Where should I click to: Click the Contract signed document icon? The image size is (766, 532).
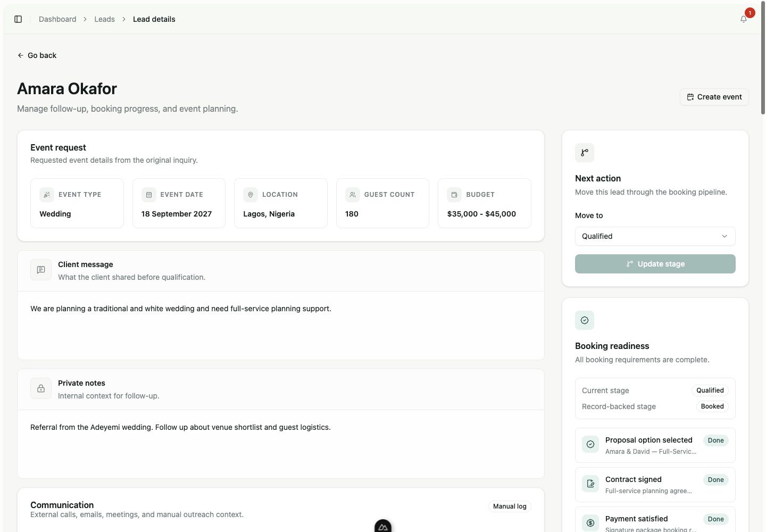tap(590, 484)
